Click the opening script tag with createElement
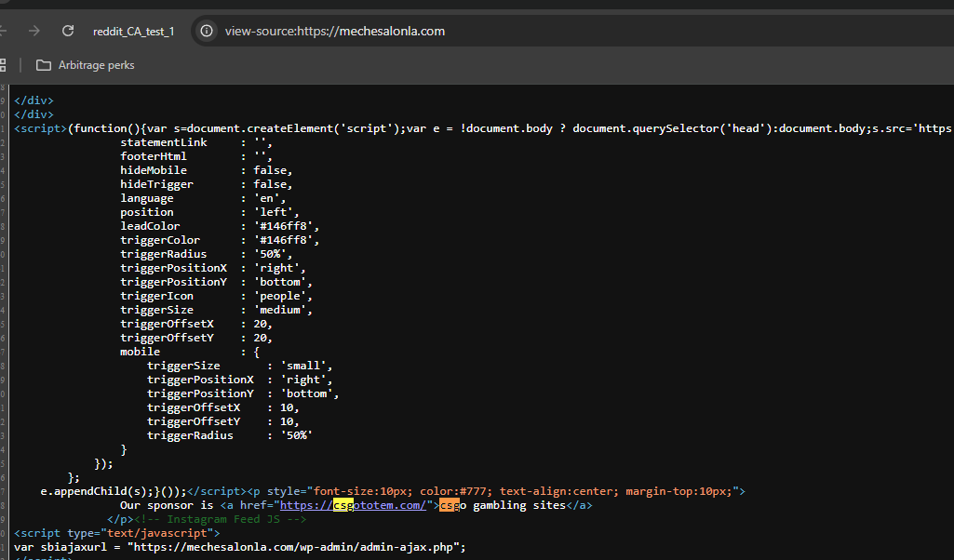The image size is (954, 560). [x=41, y=128]
